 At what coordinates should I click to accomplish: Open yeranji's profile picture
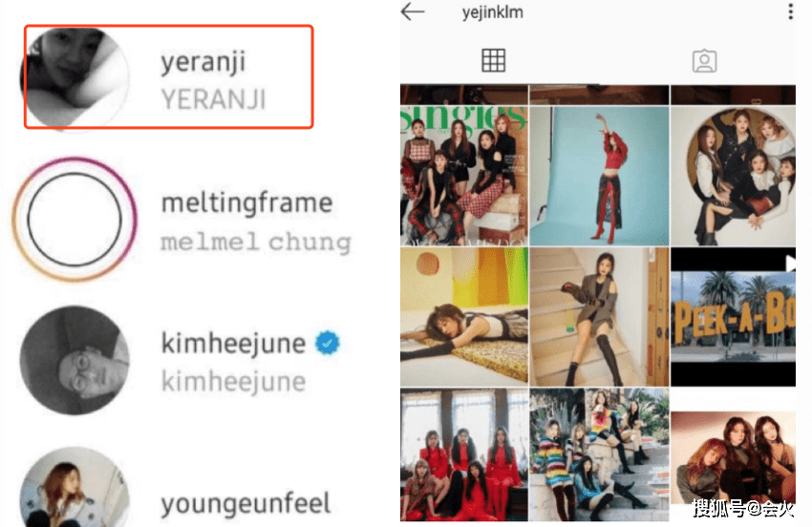click(x=75, y=76)
